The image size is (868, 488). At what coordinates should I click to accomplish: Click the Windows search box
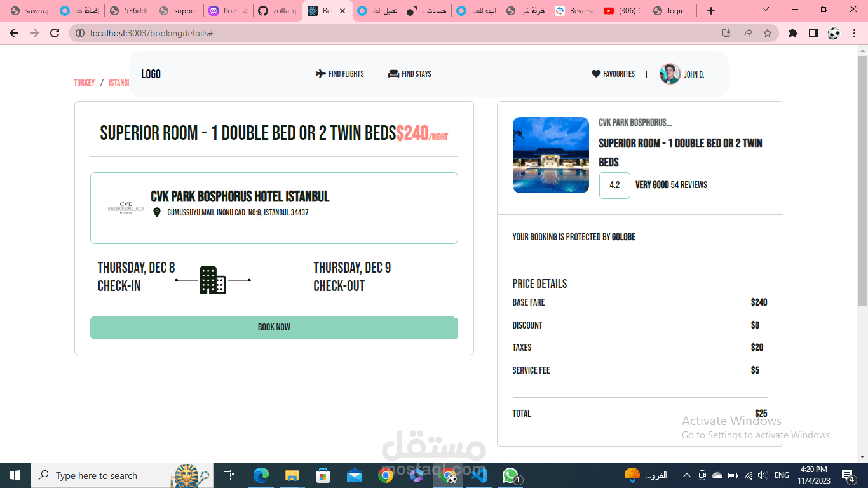[x=121, y=475]
